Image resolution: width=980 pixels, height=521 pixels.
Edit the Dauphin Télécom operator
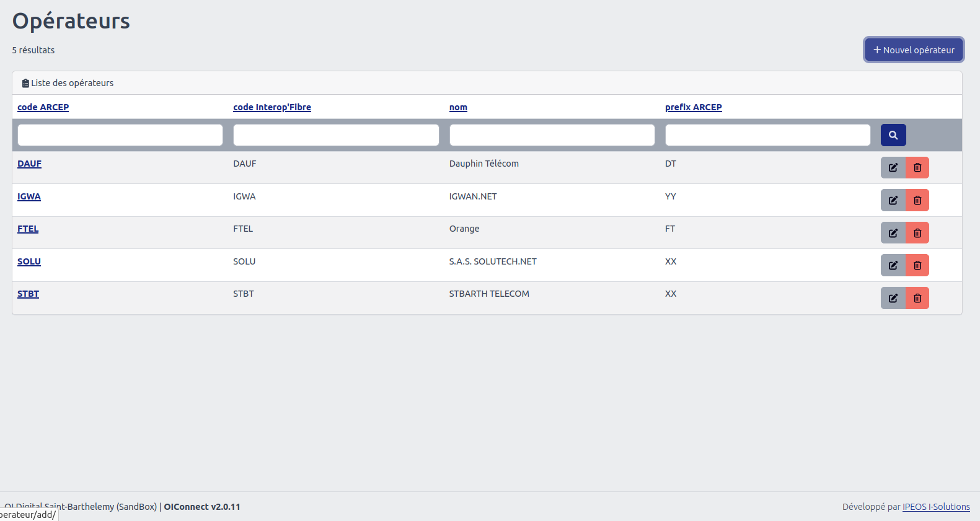(893, 168)
